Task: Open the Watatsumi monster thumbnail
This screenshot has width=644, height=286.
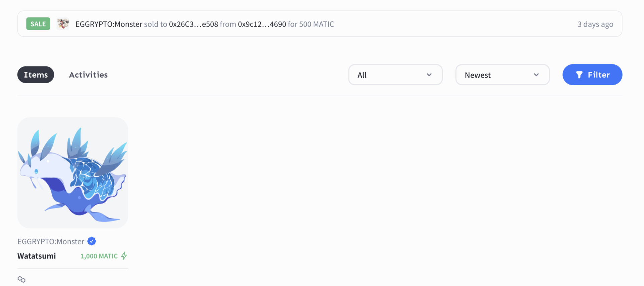Action: tap(73, 173)
